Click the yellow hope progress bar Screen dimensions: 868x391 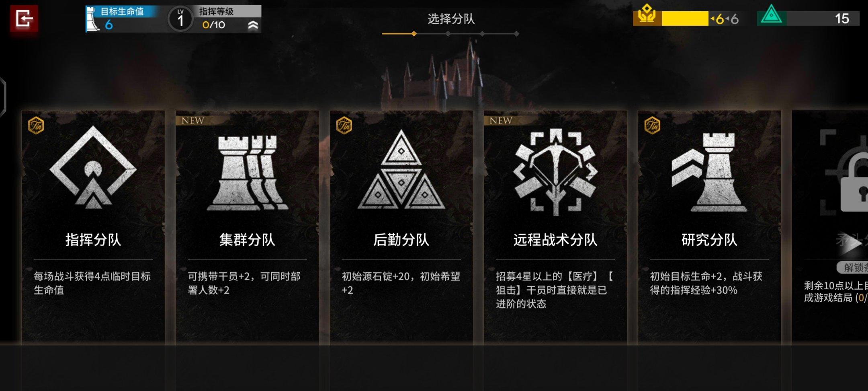point(685,19)
